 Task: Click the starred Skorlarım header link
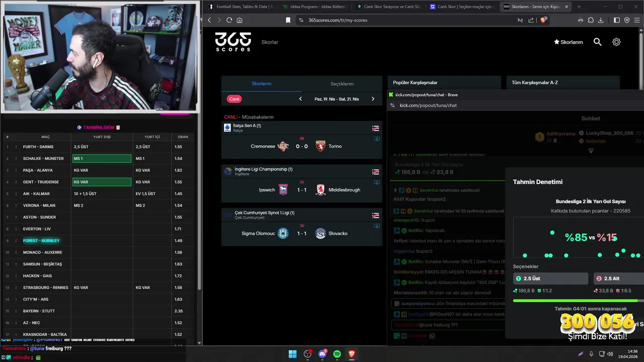(x=569, y=42)
